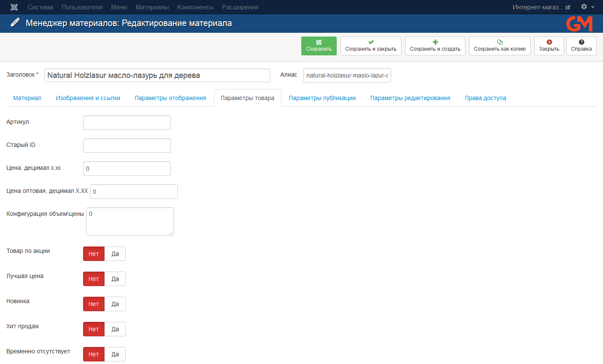Set Временно отсутствует to Нет

coord(94,354)
